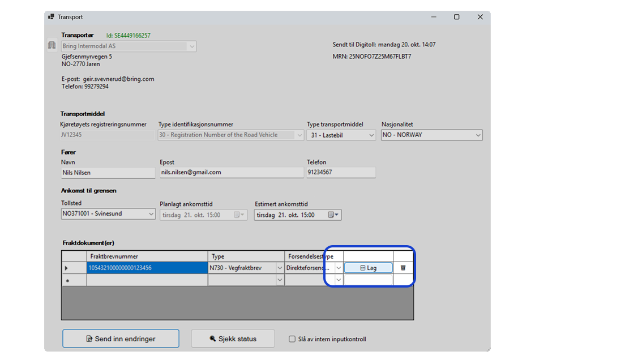Open the empty row Type dropdown

pos(280,280)
